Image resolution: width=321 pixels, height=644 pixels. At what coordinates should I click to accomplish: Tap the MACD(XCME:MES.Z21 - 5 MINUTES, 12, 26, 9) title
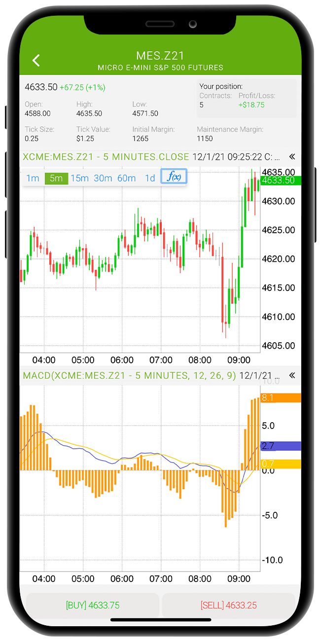tap(130, 376)
